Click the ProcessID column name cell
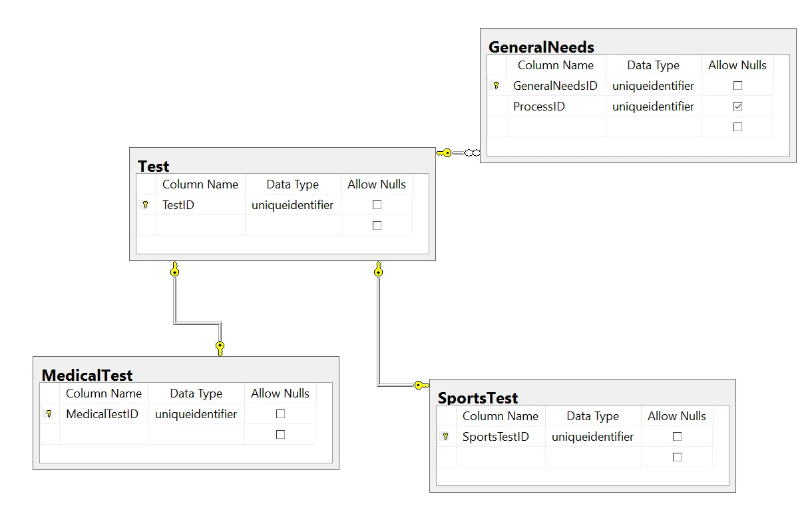Screen dimensions: 812x524 click(556, 107)
